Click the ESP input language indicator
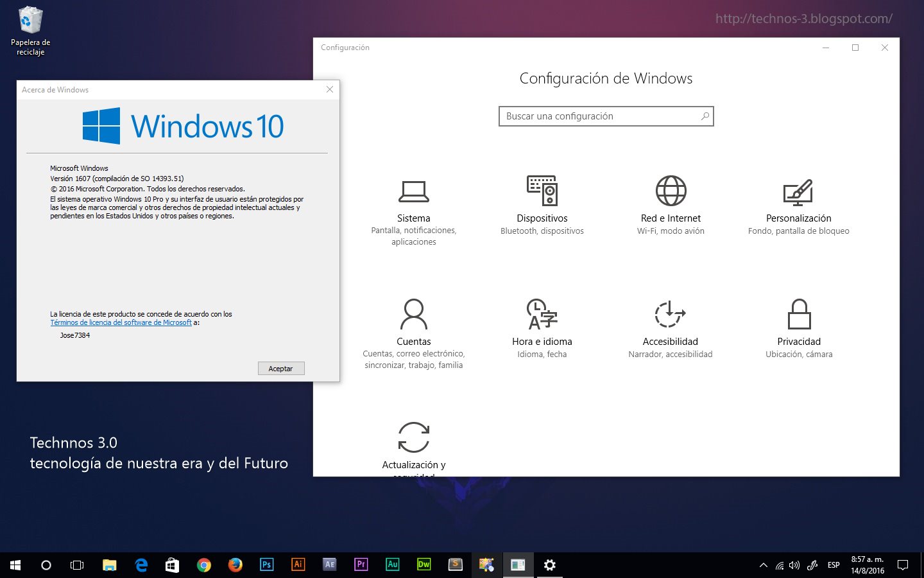924x578 pixels. click(834, 565)
